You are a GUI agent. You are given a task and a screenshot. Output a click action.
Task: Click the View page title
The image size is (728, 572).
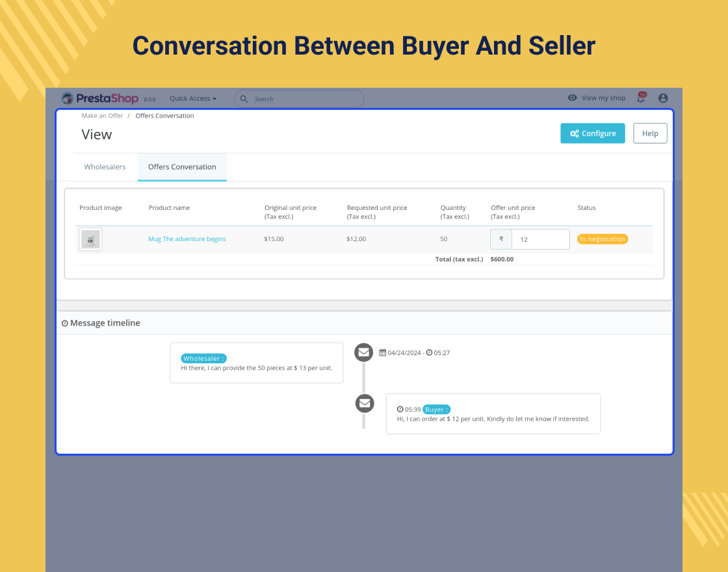coord(97,135)
